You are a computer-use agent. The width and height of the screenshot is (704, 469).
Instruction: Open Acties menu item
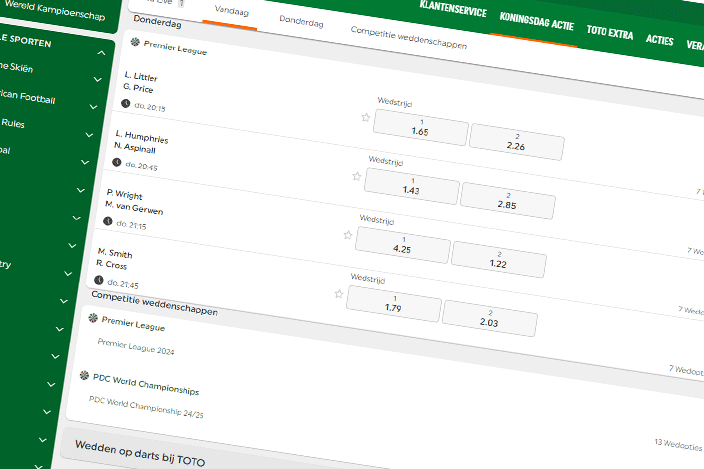click(x=660, y=39)
